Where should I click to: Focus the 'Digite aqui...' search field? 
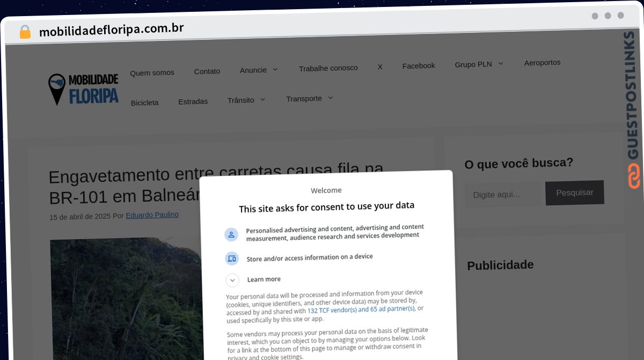pos(503,194)
